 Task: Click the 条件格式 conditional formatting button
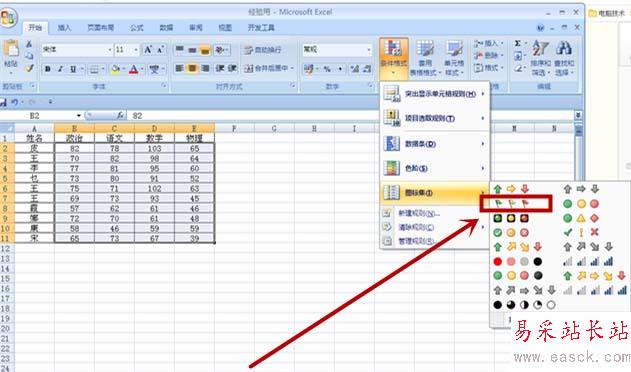pyautogui.click(x=394, y=59)
